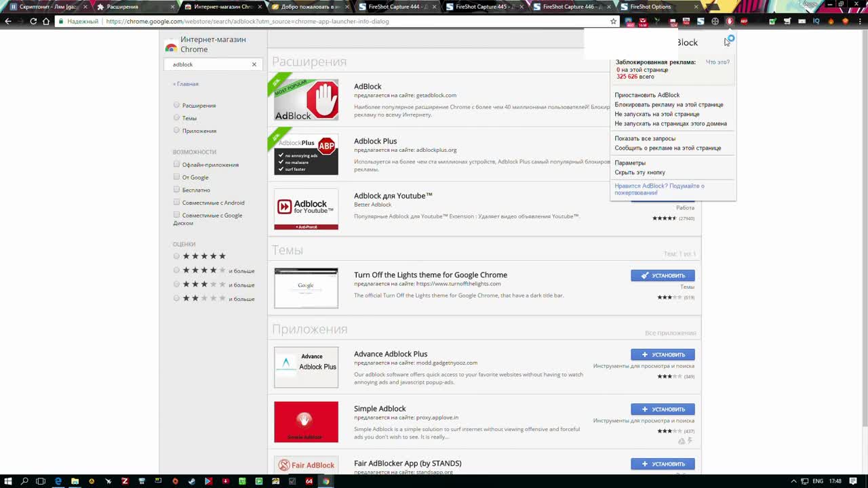Choose Приостановить AdBlock in the popup
The width and height of the screenshot is (868, 488).
tap(647, 95)
